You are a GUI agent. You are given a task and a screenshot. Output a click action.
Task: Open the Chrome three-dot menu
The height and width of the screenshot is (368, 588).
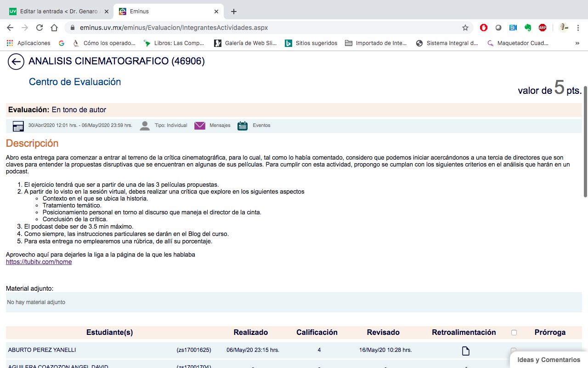coord(580,28)
